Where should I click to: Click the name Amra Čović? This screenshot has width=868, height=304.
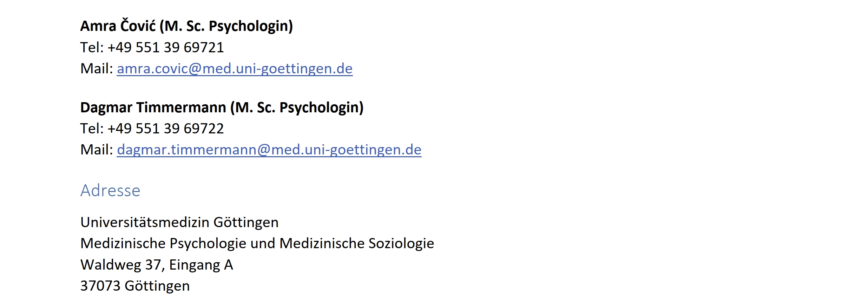click(118, 26)
